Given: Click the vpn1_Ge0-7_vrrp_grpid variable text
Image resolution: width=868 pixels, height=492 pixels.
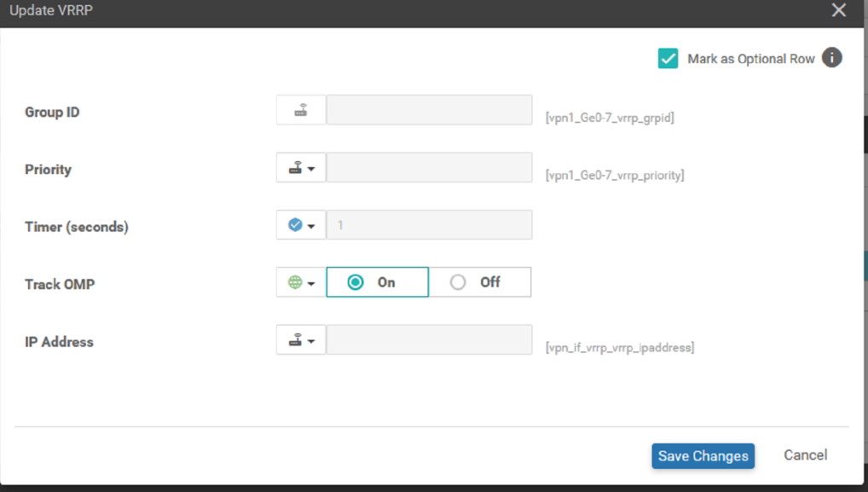Looking at the screenshot, I should [x=610, y=118].
